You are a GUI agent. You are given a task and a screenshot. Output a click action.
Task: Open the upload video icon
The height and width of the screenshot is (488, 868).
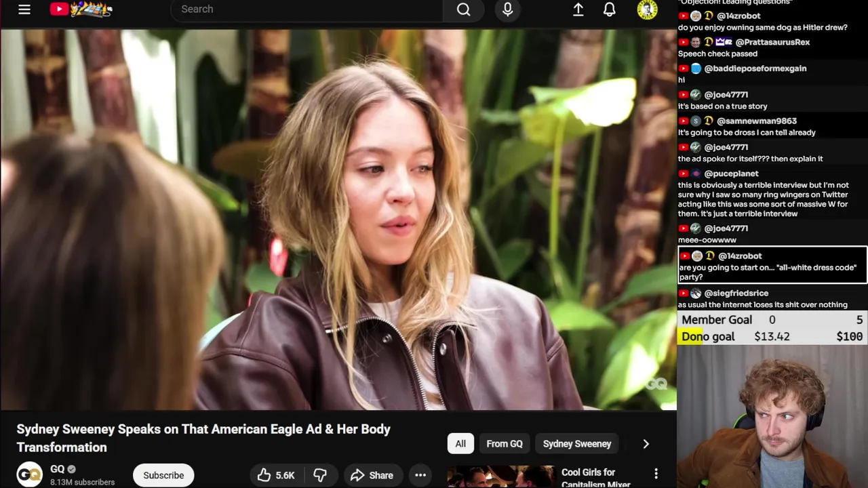pyautogui.click(x=578, y=9)
